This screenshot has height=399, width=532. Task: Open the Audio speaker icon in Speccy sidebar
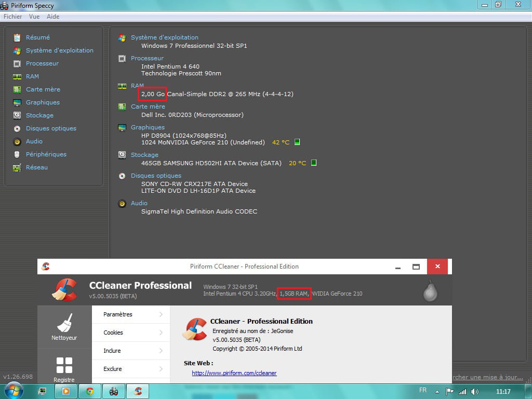pos(17,141)
